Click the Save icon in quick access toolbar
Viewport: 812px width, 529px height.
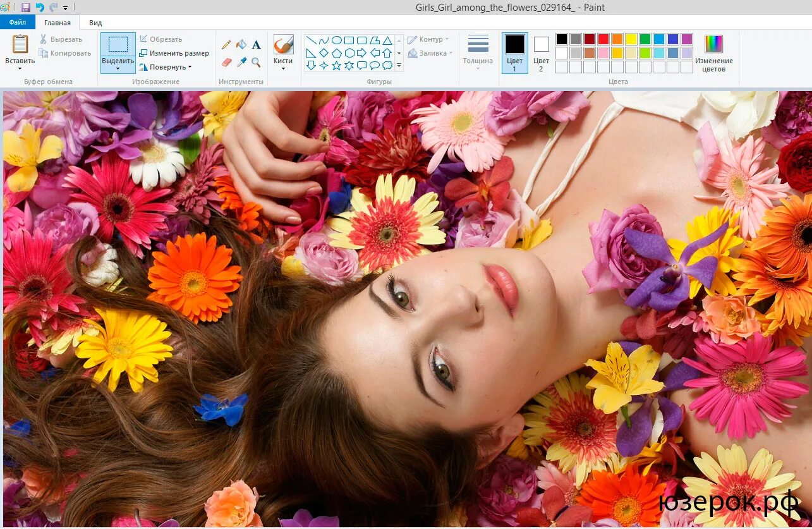point(26,8)
